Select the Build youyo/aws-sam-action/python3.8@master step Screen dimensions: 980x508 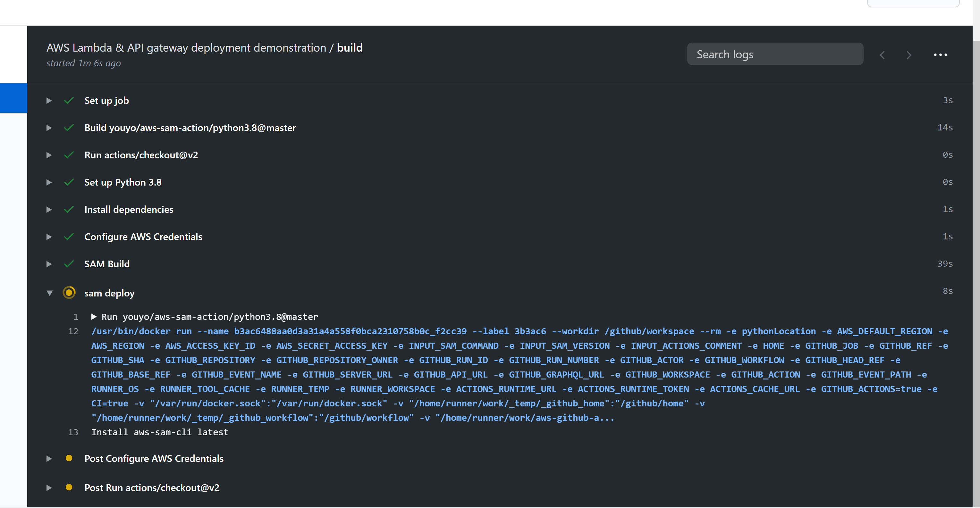(190, 128)
